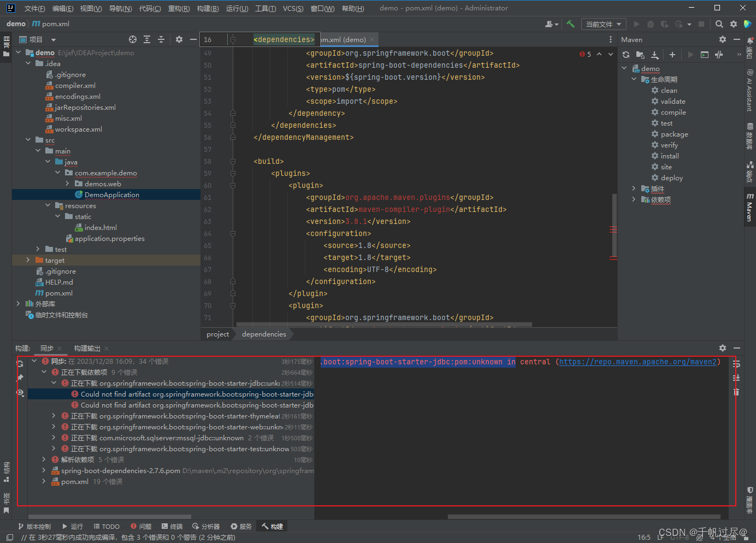Collapse the src folder in project tree

28,140
